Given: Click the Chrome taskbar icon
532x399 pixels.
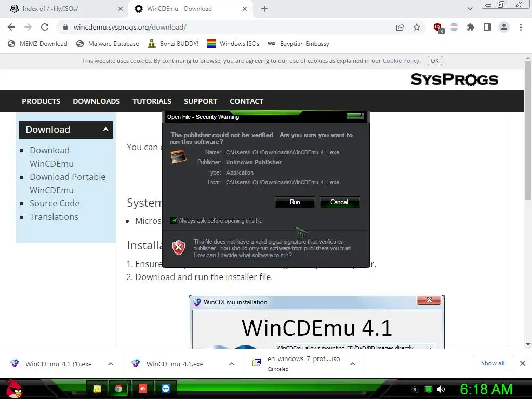Looking at the screenshot, I should tap(118, 389).
